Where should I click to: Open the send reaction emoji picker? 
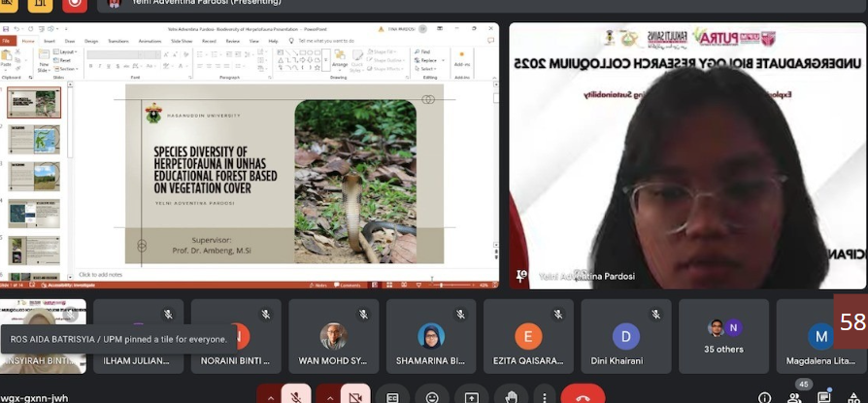pos(432,396)
